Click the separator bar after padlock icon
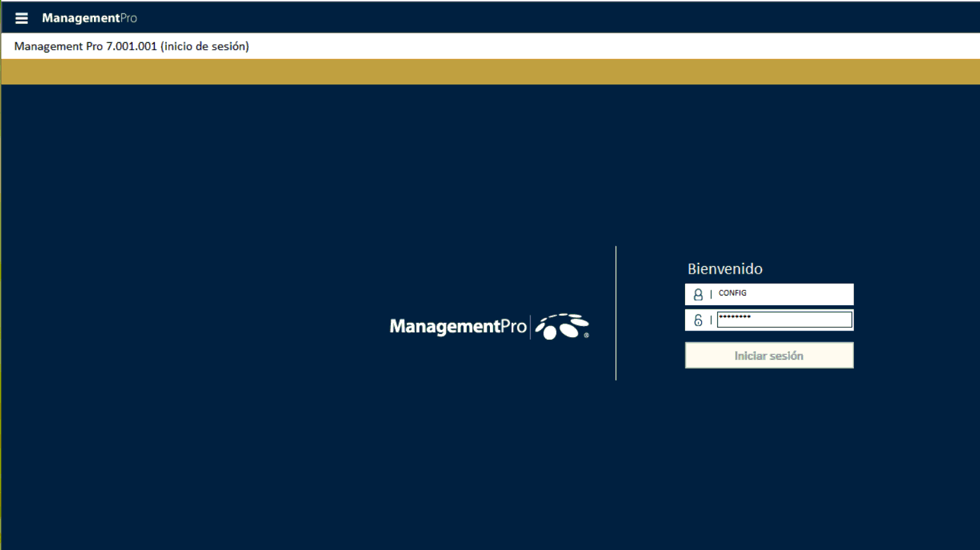Screen dimensions: 980x550 pos(711,320)
